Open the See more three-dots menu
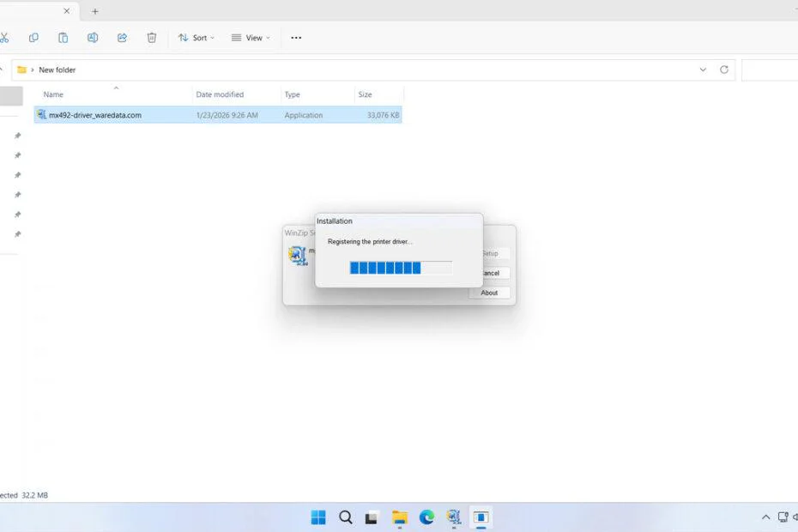 click(x=296, y=38)
